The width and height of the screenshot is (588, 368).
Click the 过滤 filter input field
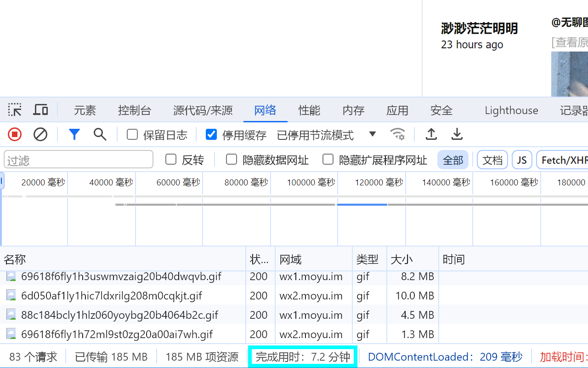pyautogui.click(x=78, y=159)
